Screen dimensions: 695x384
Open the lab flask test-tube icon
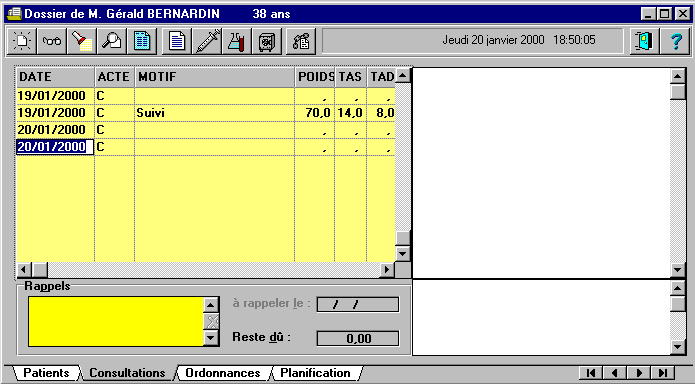click(x=237, y=41)
